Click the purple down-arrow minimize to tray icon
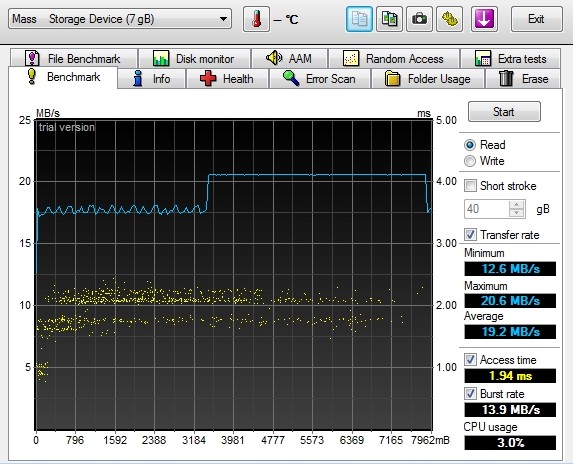573x464 pixels. coord(484,19)
